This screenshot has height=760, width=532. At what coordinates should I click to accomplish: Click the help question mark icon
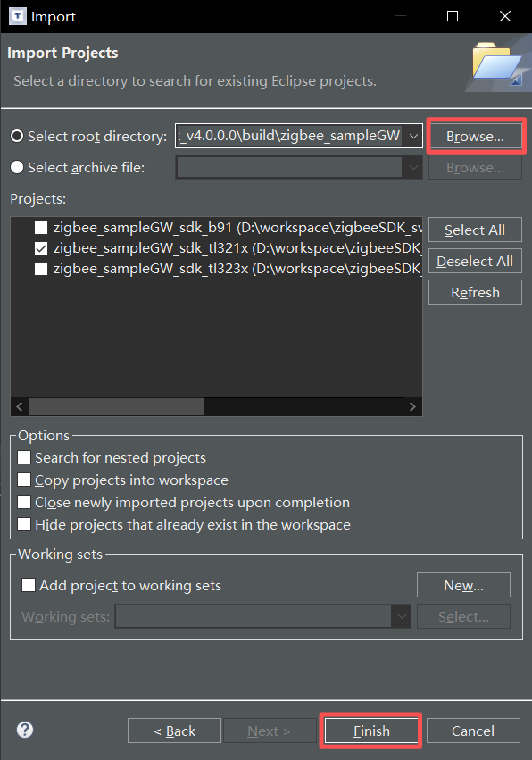[x=25, y=730]
